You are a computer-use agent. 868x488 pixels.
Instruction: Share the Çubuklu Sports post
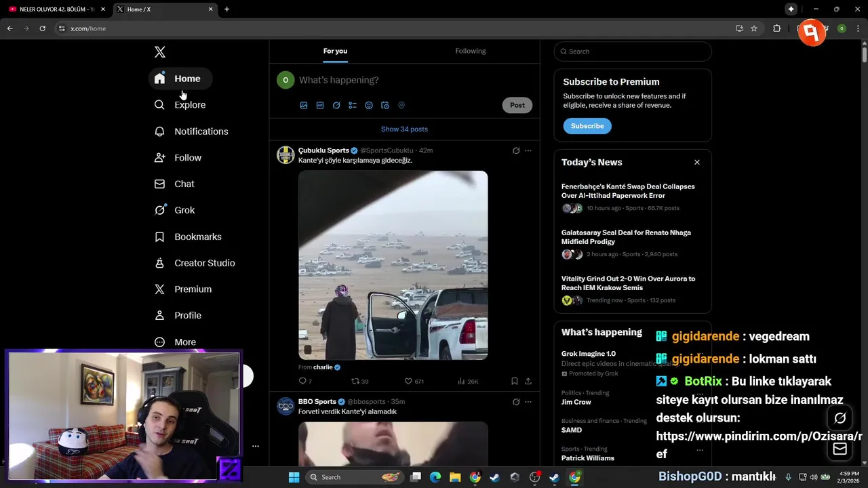[528, 382]
